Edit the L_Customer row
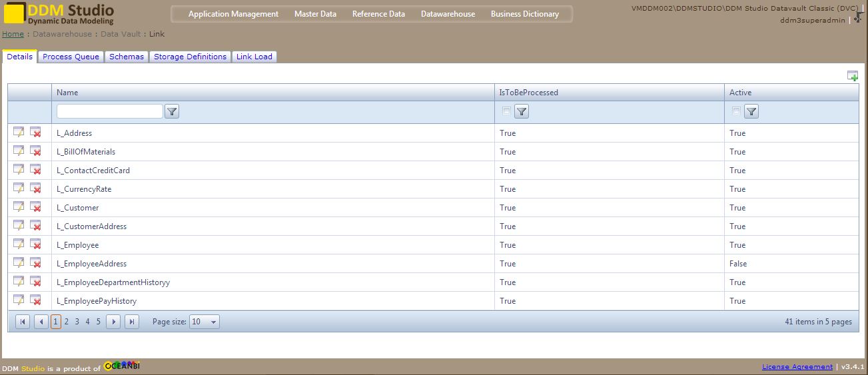The width and height of the screenshot is (868, 375). click(x=19, y=207)
